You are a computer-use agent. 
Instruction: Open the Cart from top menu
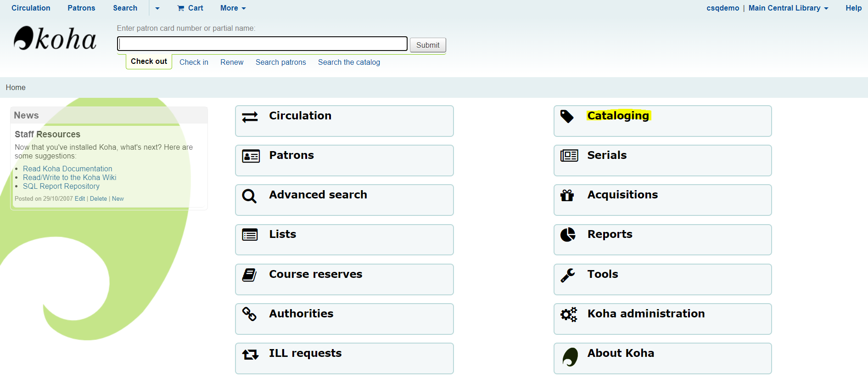[x=190, y=8]
